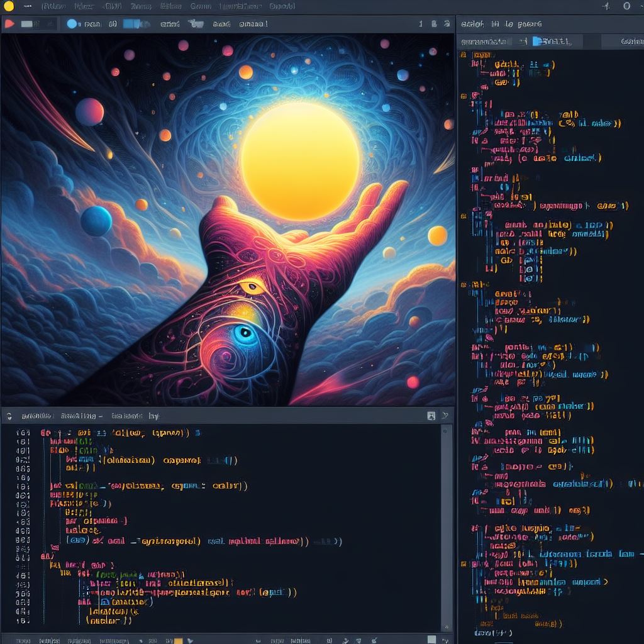Screen dimensions: 644x644
Task: Open the three-dots menu next to the yellow circle
Action: coord(28,6)
